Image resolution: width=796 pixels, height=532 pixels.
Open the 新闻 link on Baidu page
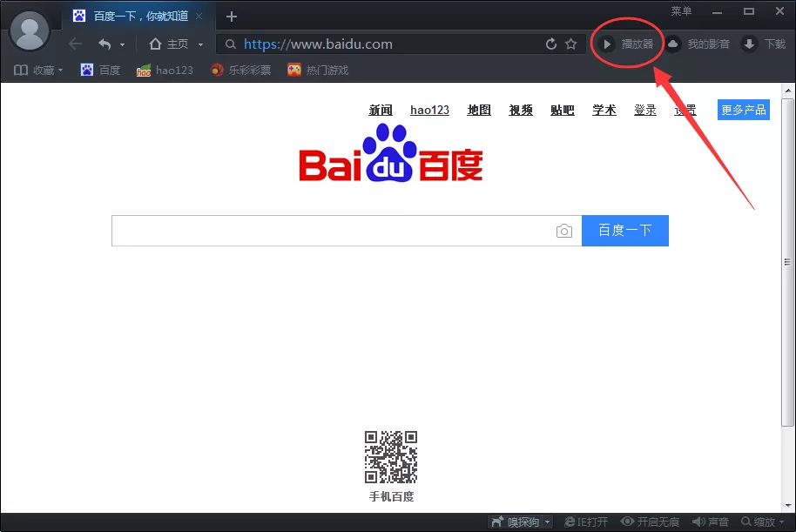tap(381, 110)
